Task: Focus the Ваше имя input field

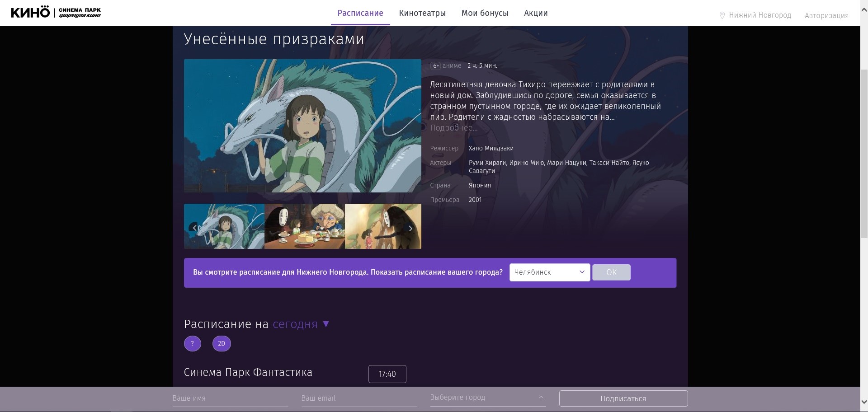Action: (230, 398)
